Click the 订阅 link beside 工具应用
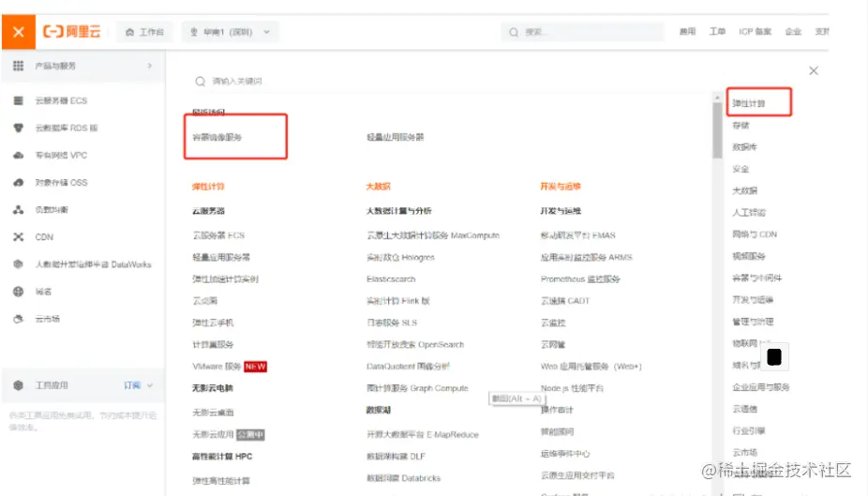Screen dimensions: 868x496 tap(132, 385)
